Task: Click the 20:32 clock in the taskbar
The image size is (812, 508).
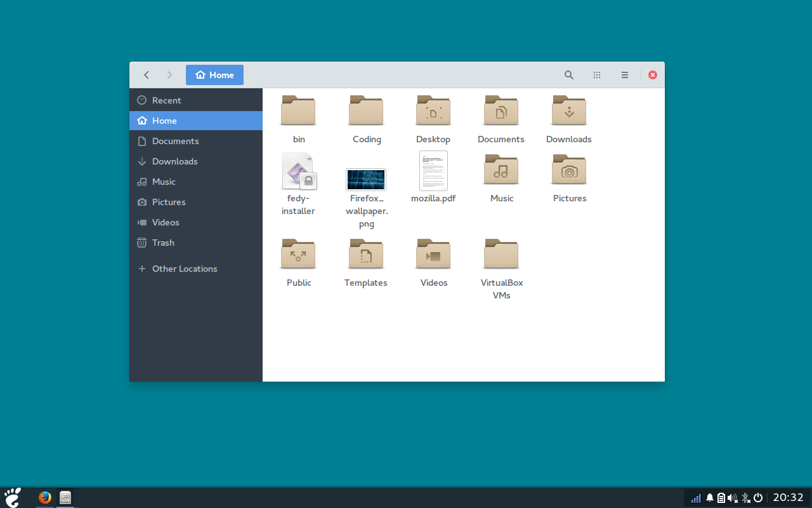Action: click(x=788, y=498)
